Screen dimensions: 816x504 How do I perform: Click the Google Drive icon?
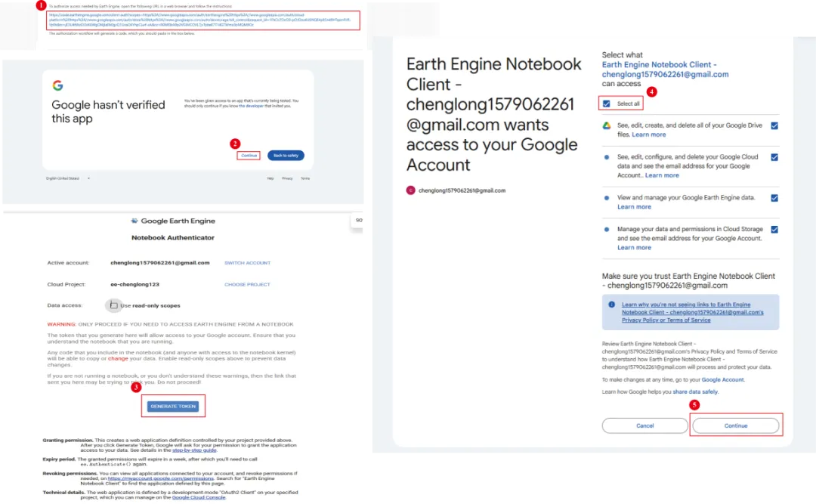(x=606, y=125)
